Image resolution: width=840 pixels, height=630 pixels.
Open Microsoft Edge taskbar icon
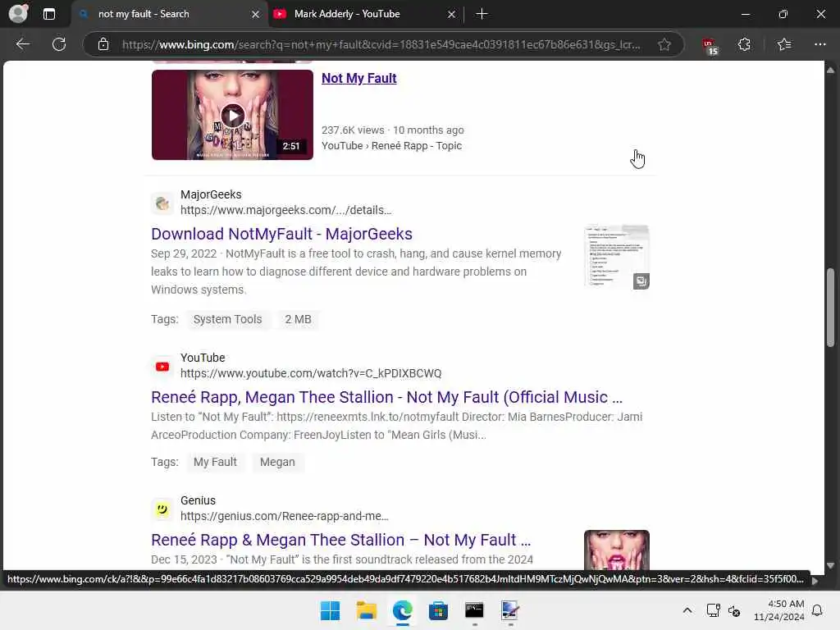click(x=402, y=610)
